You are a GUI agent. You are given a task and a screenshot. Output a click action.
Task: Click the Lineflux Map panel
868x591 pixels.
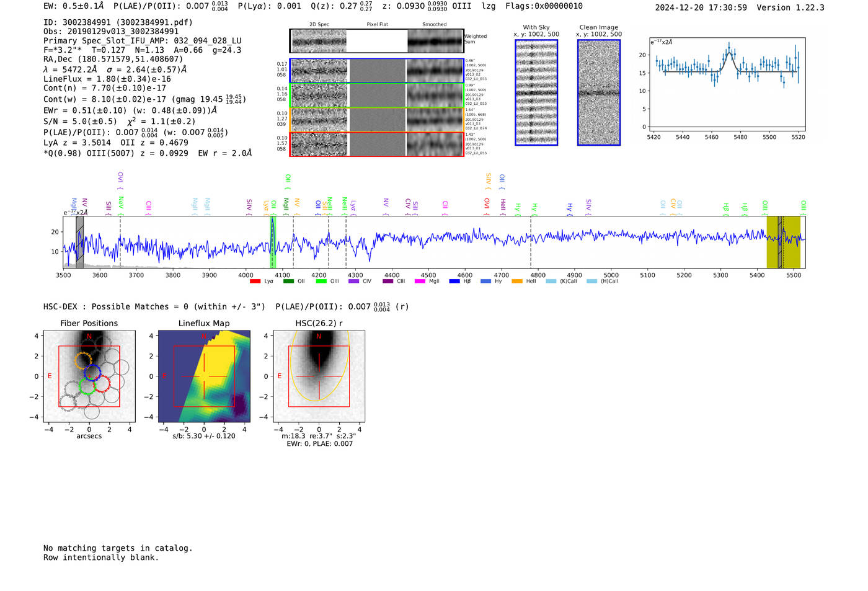(x=204, y=376)
